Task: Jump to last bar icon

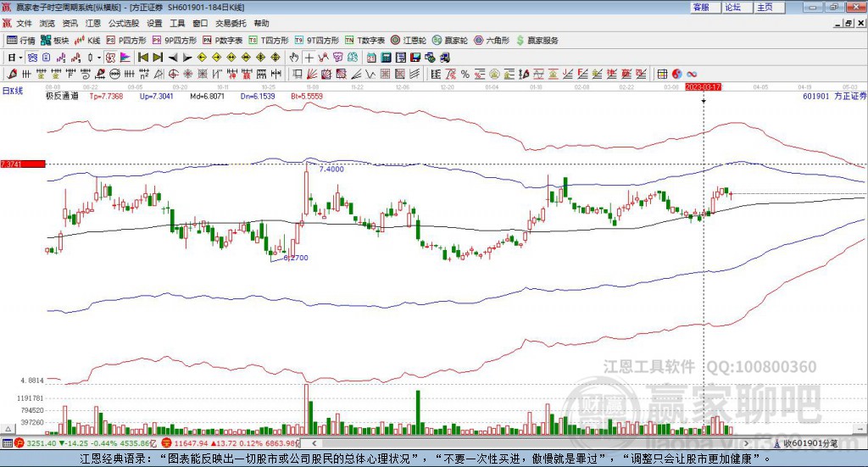Action: pyautogui.click(x=158, y=58)
